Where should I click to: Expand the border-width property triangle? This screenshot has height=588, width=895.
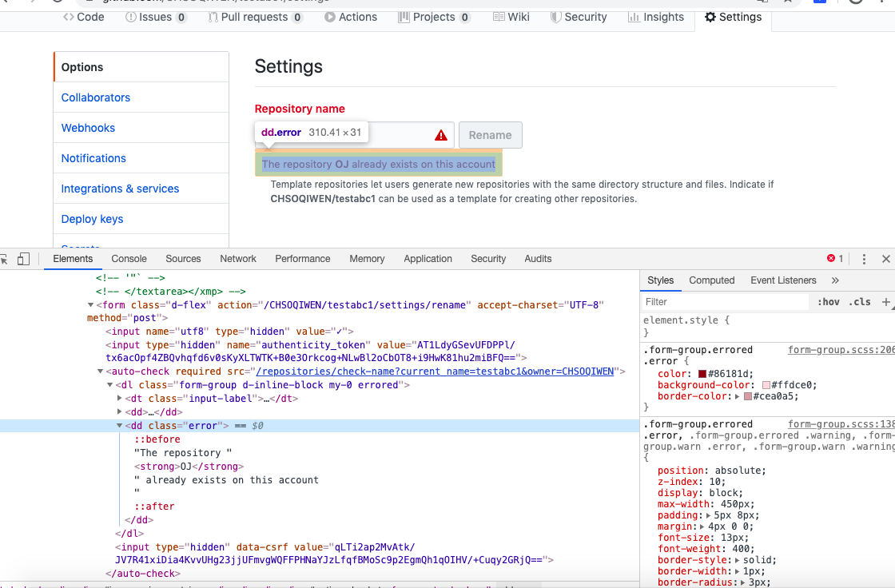click(x=738, y=571)
